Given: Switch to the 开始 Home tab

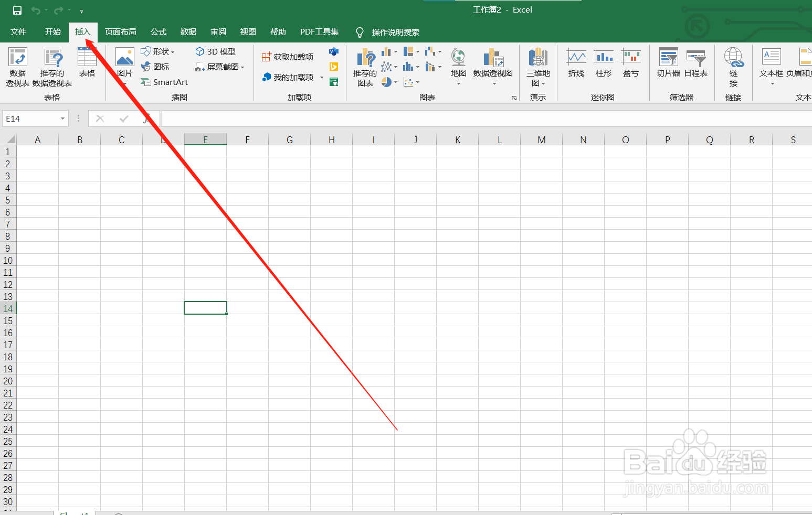Looking at the screenshot, I should [53, 32].
